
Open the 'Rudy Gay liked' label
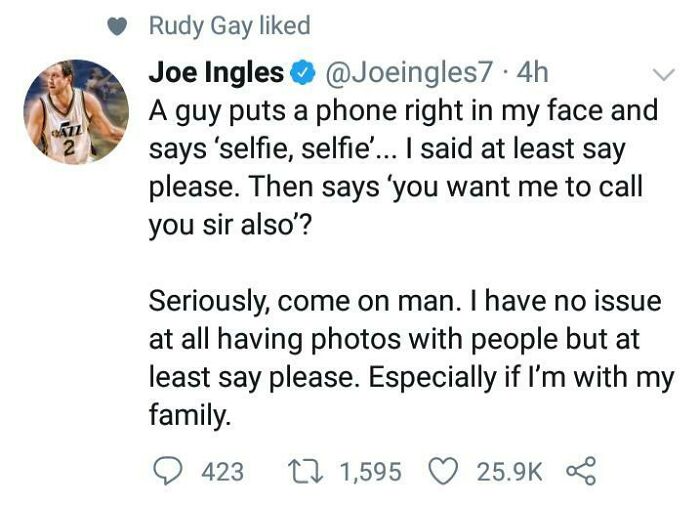[229, 26]
